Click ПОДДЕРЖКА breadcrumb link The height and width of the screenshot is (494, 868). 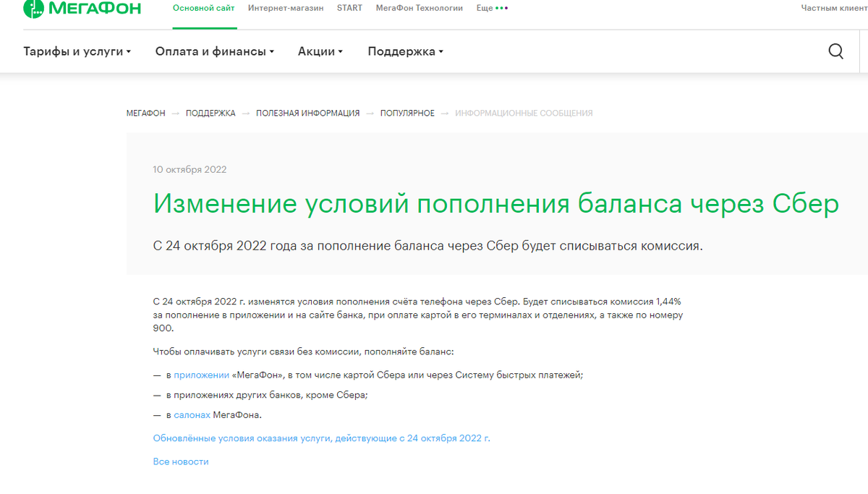(x=210, y=114)
